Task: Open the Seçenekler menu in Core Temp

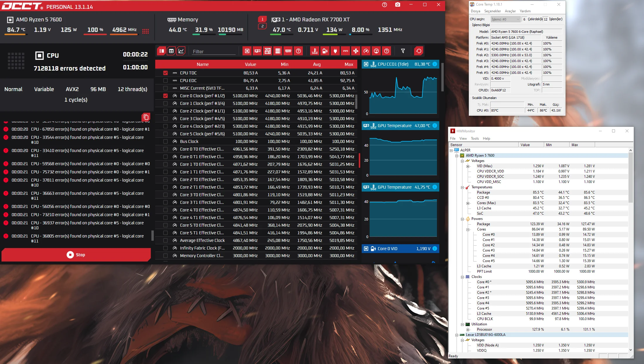Action: 492,11
